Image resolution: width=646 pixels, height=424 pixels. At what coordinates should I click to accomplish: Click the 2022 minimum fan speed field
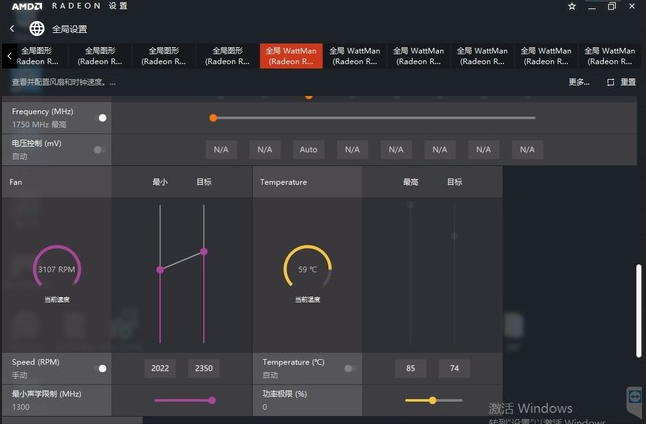pyautogui.click(x=160, y=368)
